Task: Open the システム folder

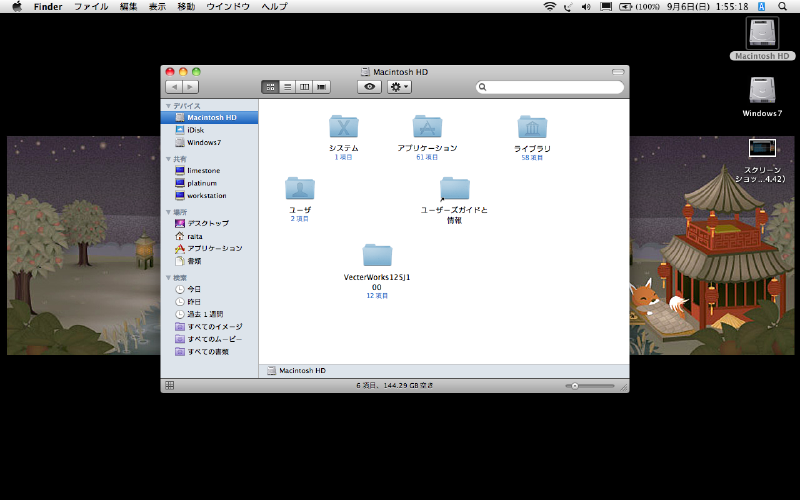Action: click(x=343, y=127)
